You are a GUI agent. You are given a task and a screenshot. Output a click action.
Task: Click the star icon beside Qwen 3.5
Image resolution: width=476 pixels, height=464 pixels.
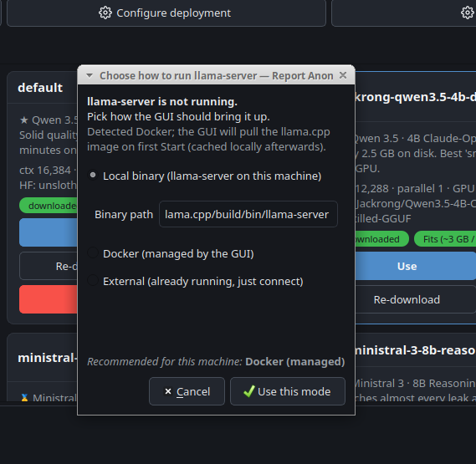[24, 120]
